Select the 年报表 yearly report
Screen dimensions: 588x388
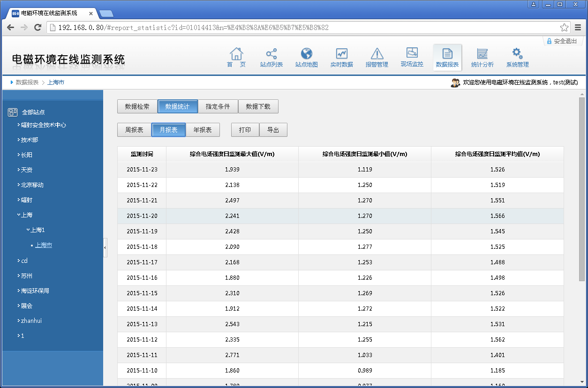point(203,130)
